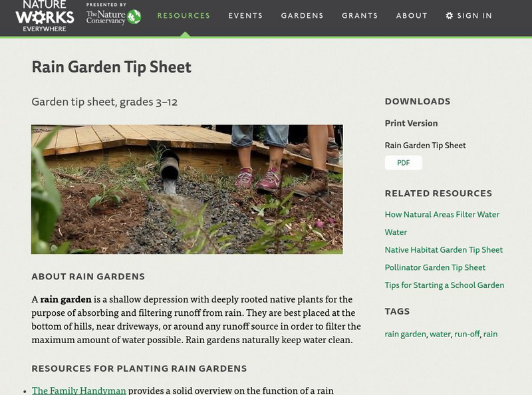Click the water tag
532x395 pixels.
[x=440, y=334]
